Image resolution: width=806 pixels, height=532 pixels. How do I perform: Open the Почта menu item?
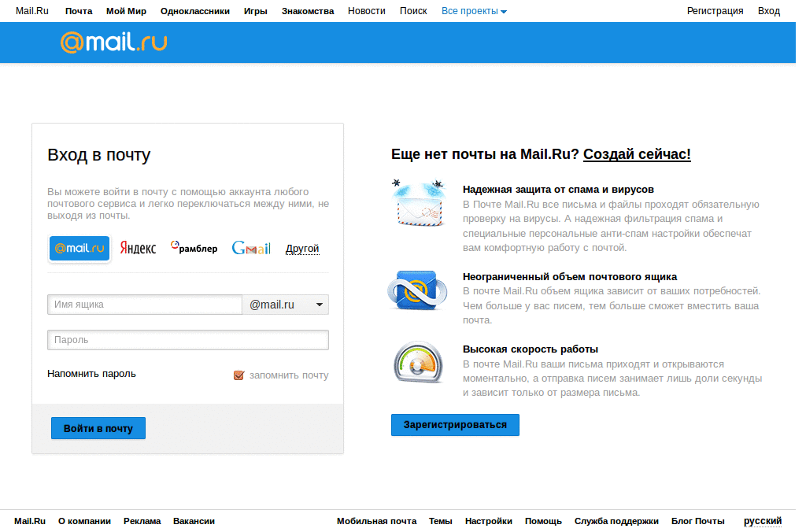pyautogui.click(x=78, y=10)
